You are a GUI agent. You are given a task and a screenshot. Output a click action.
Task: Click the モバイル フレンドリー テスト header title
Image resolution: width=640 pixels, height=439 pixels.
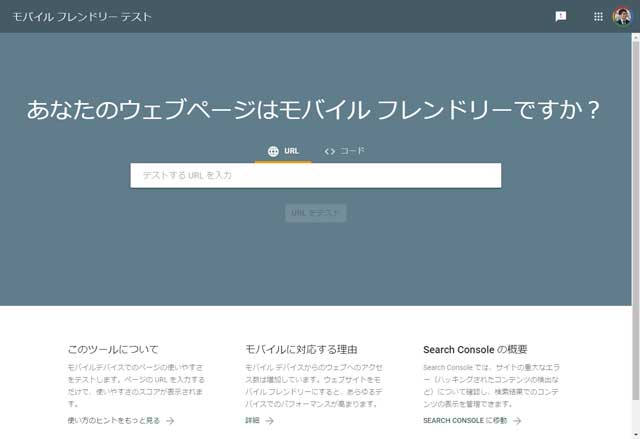click(x=82, y=17)
